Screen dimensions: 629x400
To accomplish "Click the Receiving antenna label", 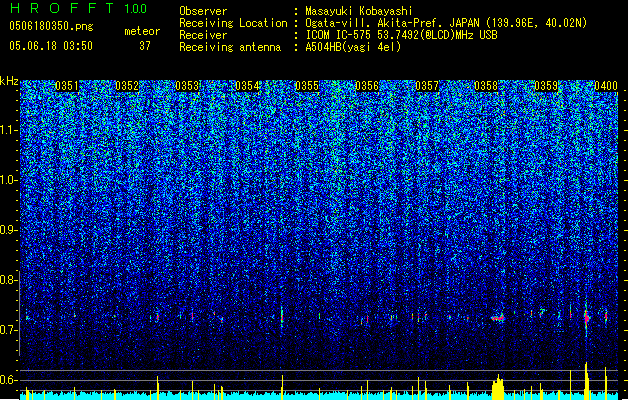I will coord(230,47).
